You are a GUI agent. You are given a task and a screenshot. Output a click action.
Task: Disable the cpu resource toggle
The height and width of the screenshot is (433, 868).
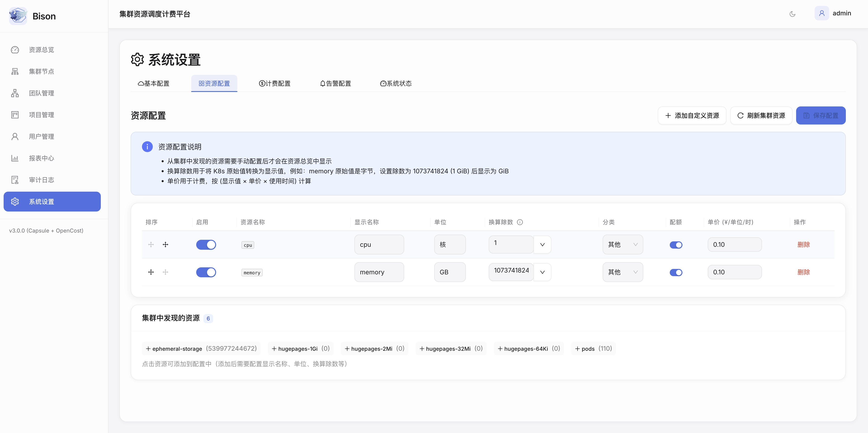206,245
